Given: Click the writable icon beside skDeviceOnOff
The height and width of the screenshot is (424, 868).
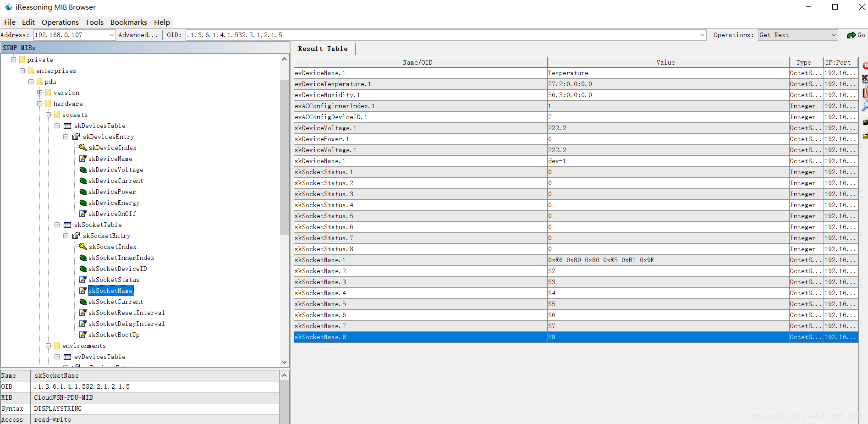Looking at the screenshot, I should point(83,214).
